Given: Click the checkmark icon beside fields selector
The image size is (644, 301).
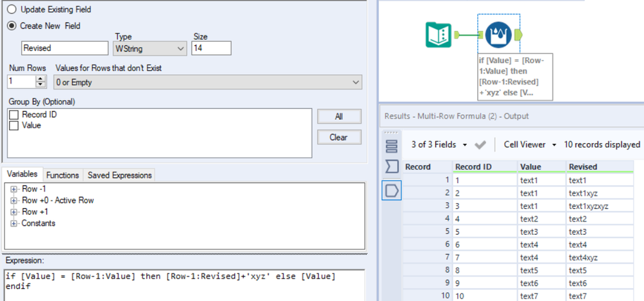Looking at the screenshot, I should (x=480, y=145).
